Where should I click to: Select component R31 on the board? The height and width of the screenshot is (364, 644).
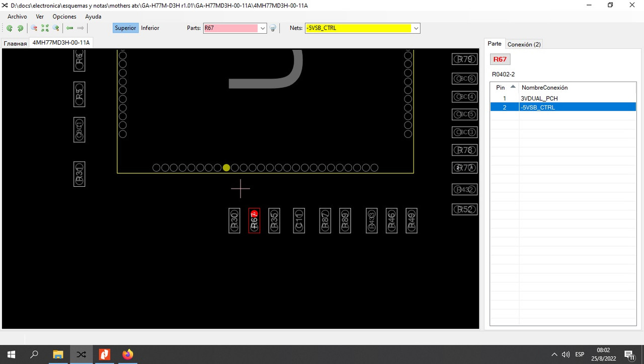coord(79,174)
